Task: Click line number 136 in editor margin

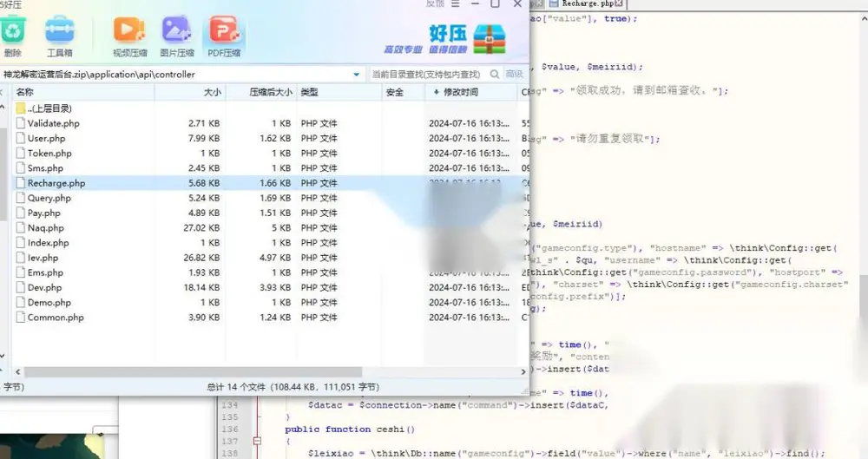Action: coord(230,429)
